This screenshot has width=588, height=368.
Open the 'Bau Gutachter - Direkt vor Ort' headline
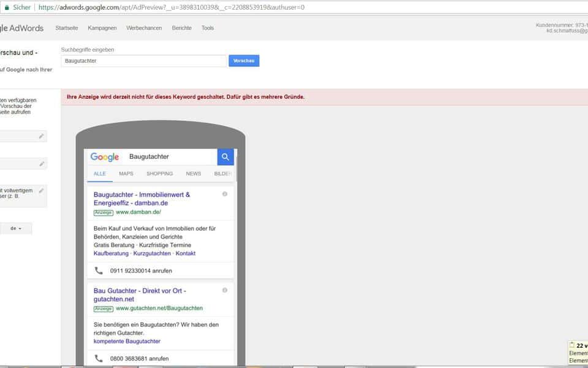140,295
